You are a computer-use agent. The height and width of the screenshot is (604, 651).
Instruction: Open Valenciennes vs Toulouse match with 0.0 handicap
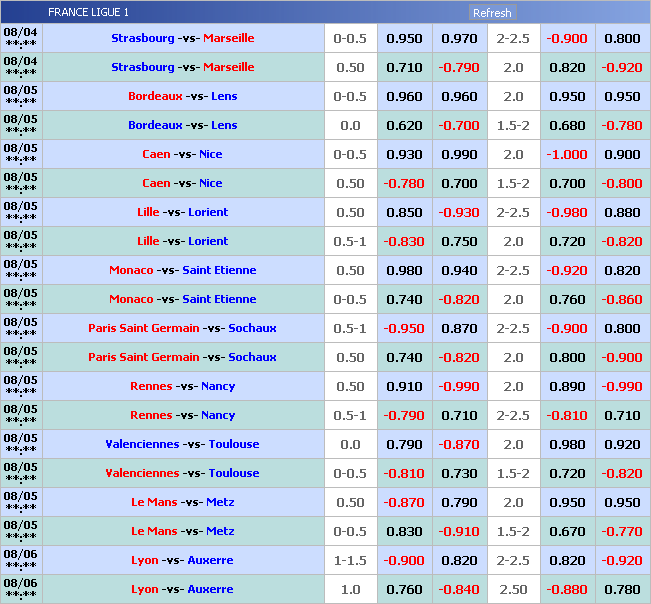pos(183,444)
